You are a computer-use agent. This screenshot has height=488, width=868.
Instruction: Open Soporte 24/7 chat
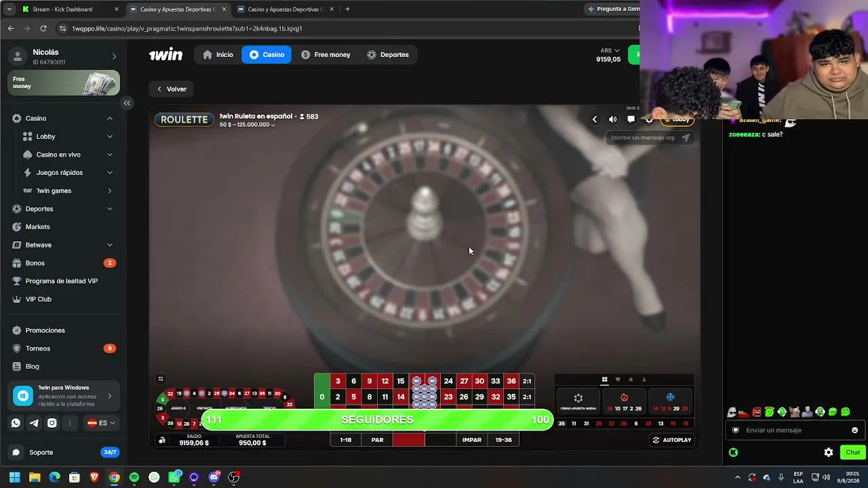65,452
